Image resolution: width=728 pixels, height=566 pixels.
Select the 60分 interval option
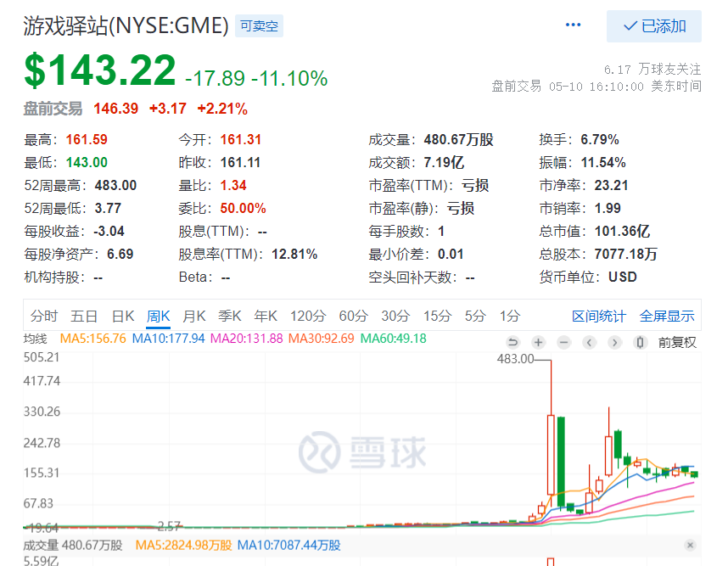point(353,315)
